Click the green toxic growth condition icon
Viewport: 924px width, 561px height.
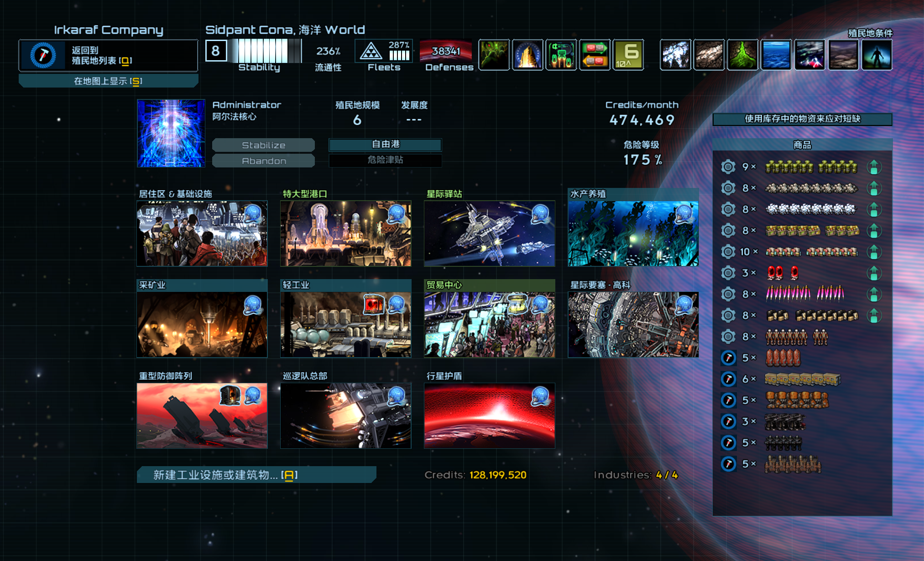(x=742, y=55)
